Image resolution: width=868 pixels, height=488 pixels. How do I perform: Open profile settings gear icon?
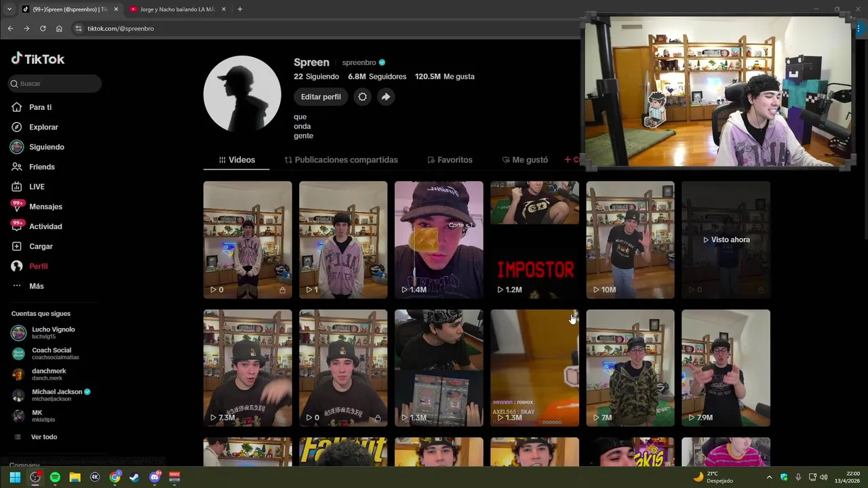pyautogui.click(x=363, y=97)
